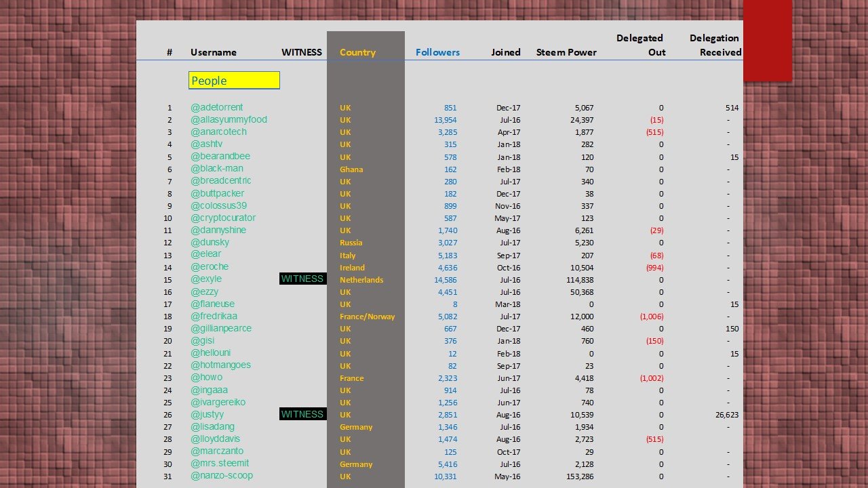Select delegation received value 26,623

(727, 415)
